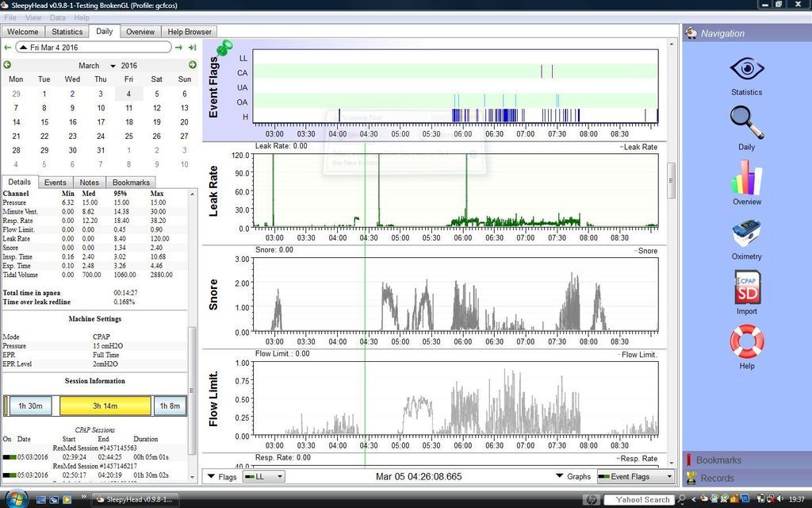812x508 pixels.
Task: Click the Leak Rate legend label
Action: point(640,147)
